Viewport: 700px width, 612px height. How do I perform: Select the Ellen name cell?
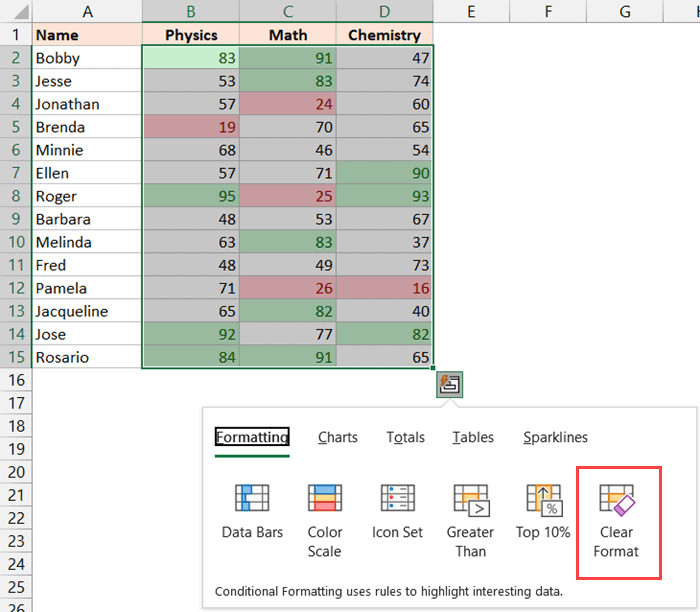point(87,173)
